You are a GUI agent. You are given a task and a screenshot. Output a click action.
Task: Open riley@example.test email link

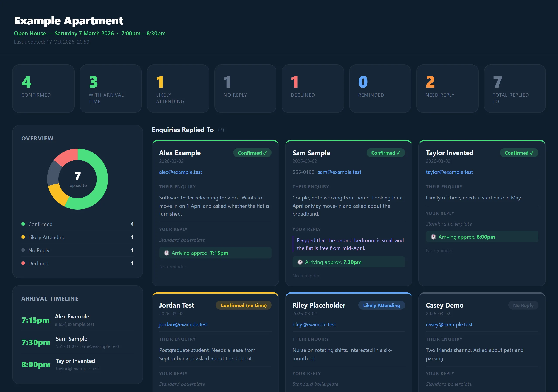(x=314, y=324)
